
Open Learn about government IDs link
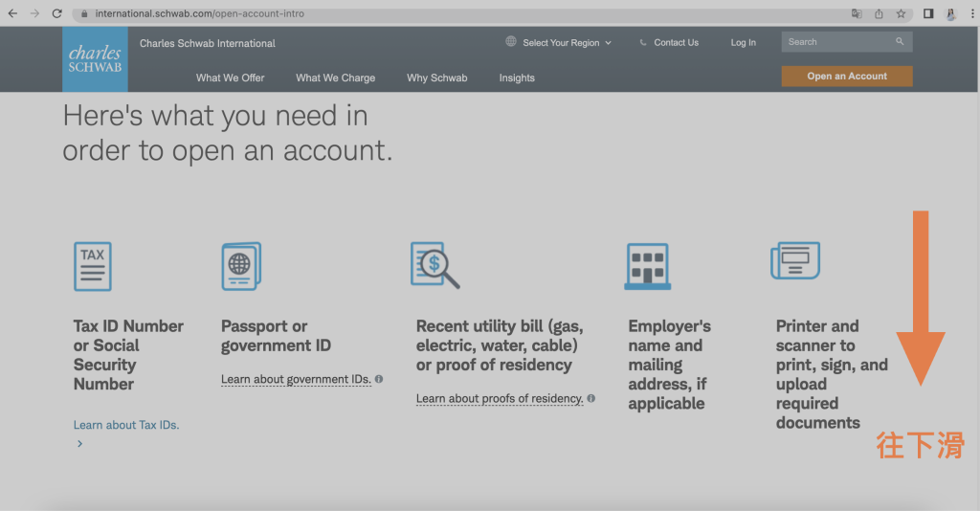(x=296, y=379)
